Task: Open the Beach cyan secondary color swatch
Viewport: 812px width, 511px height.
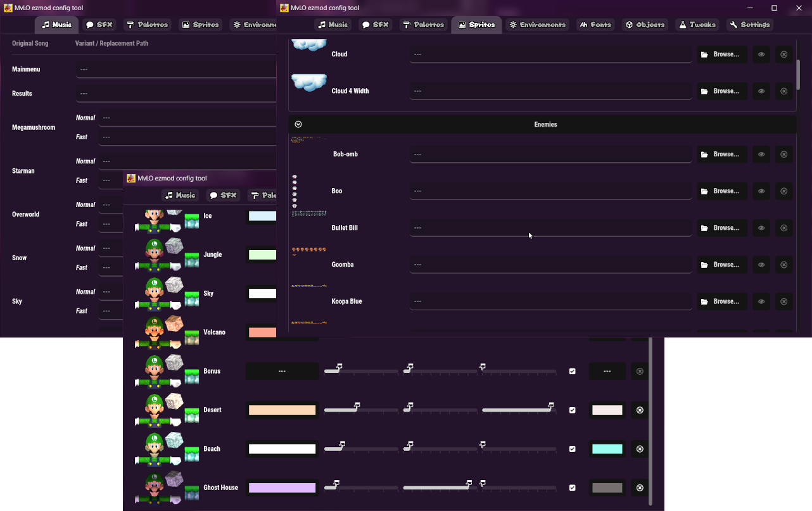Action: 607,449
